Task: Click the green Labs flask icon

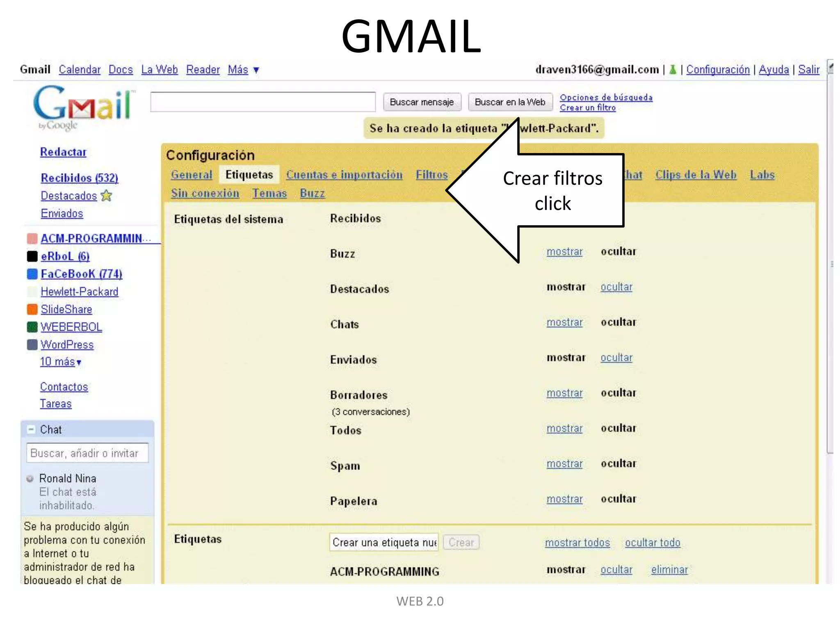Action: 673,70
